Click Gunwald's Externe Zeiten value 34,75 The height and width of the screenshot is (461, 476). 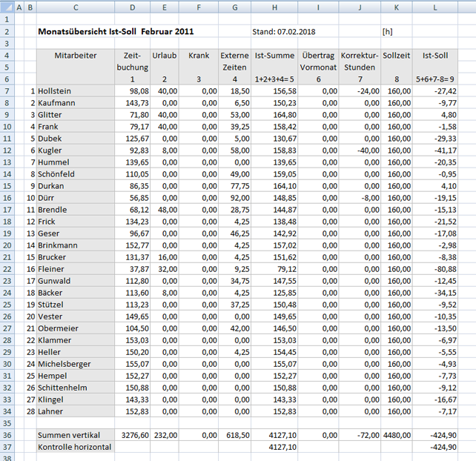[234, 281]
